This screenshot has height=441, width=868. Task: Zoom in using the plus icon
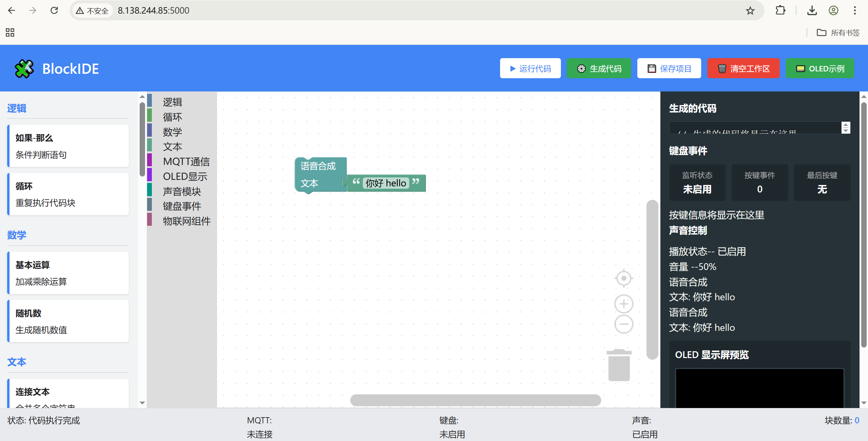(623, 304)
